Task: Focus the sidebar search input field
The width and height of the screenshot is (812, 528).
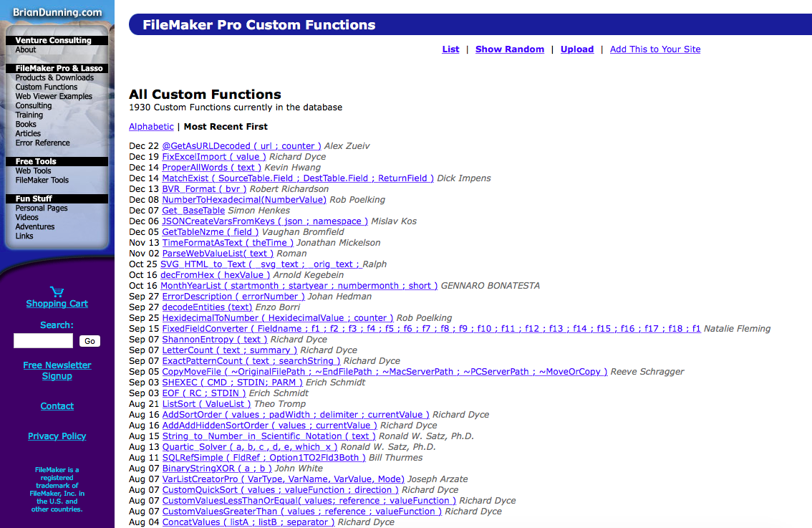Action: coord(43,340)
